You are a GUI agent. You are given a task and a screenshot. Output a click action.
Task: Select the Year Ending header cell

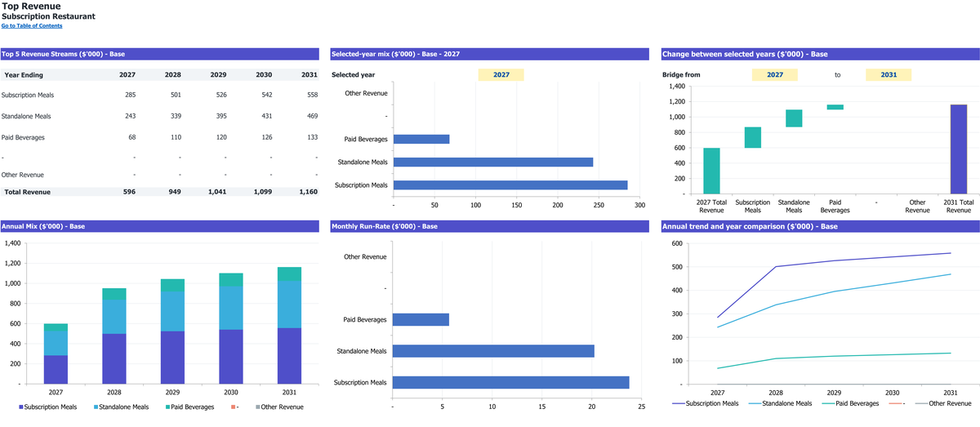click(x=24, y=74)
